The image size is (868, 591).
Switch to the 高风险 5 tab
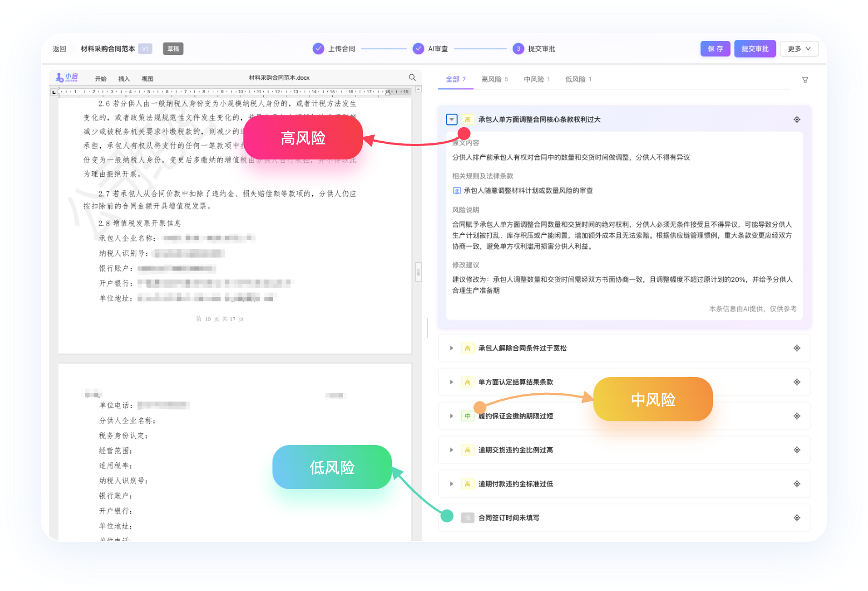(495, 79)
